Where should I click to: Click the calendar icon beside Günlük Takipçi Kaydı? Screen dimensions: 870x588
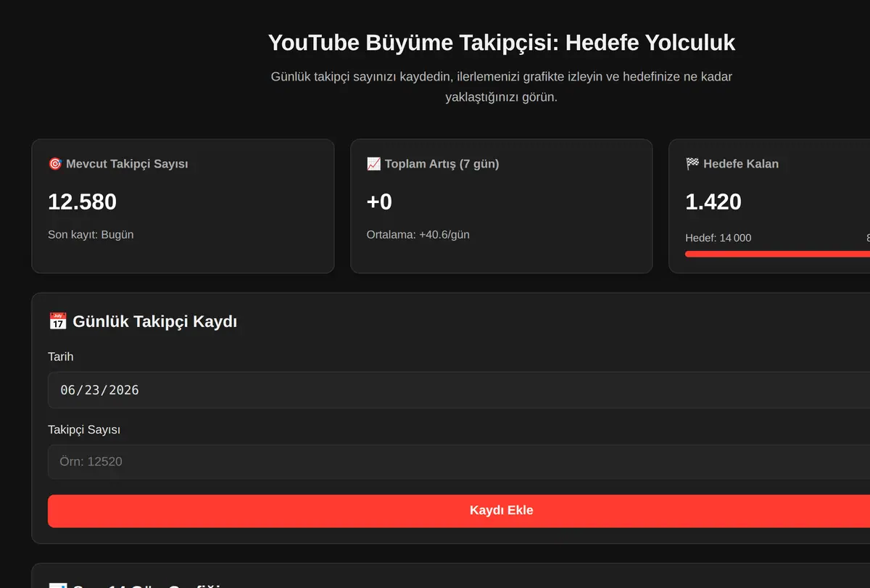pyautogui.click(x=57, y=321)
